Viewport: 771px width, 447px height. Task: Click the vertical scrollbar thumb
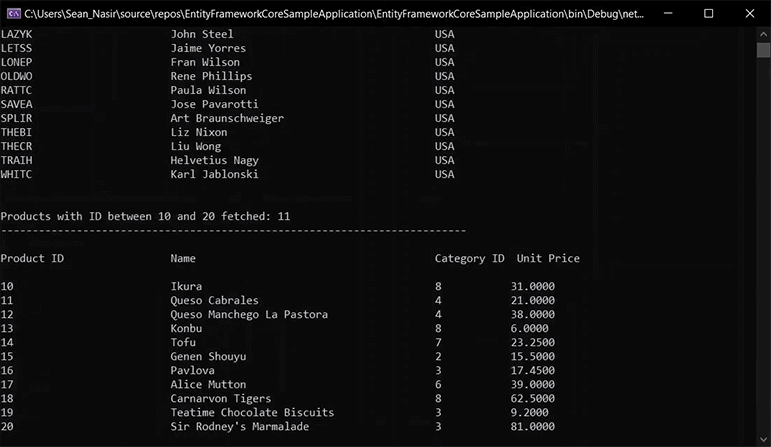point(763,50)
